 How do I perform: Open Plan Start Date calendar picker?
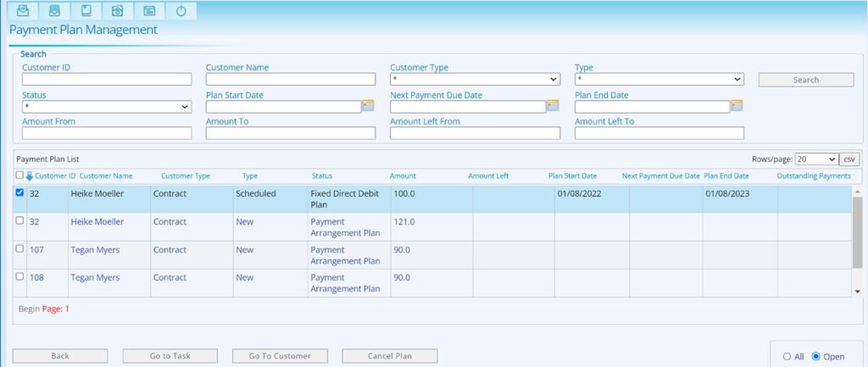click(368, 106)
